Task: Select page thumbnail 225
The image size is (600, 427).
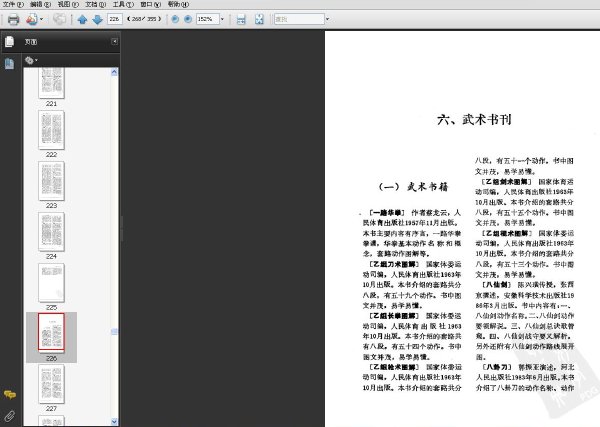Action: pos(51,283)
